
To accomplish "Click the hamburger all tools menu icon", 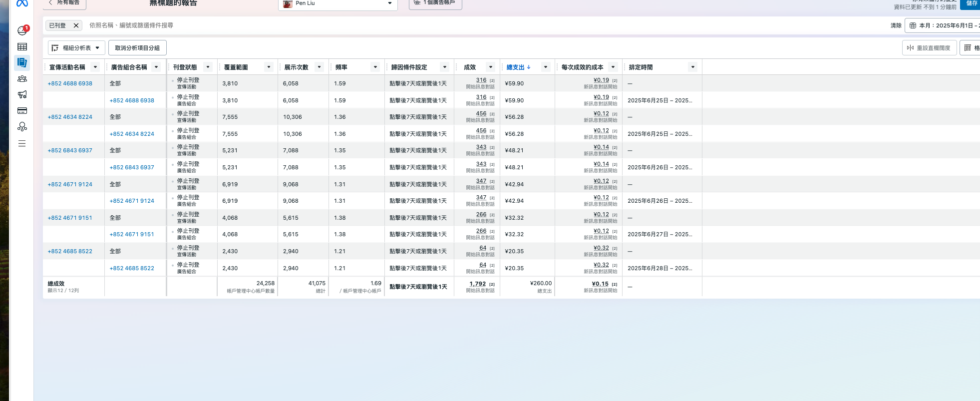I will click(x=22, y=143).
